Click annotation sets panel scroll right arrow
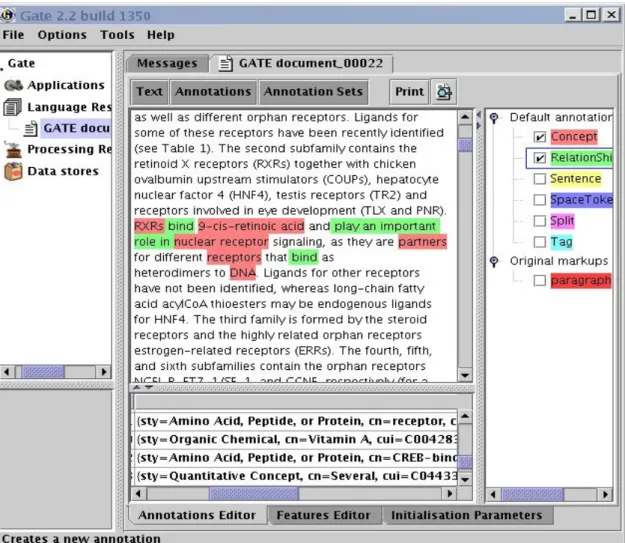Image resolution: width=625 pixels, height=543 pixels. pyautogui.click(x=605, y=495)
